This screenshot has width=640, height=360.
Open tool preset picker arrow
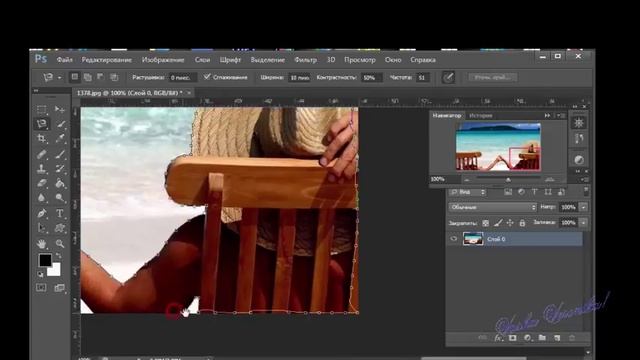[60, 77]
